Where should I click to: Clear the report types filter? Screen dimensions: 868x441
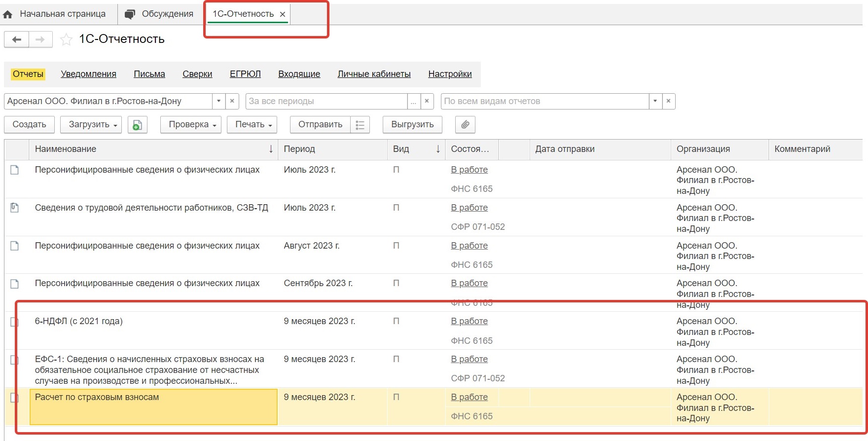point(669,101)
